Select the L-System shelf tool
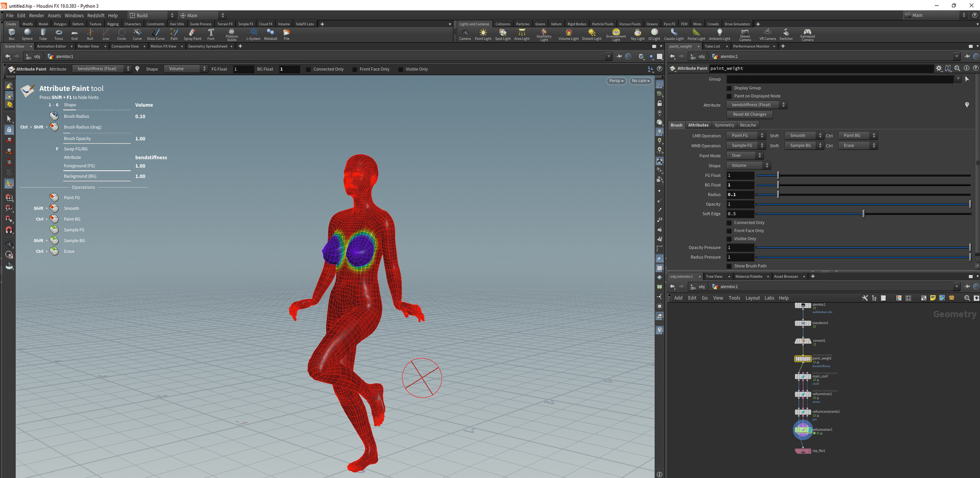This screenshot has height=478, width=980. tap(253, 34)
